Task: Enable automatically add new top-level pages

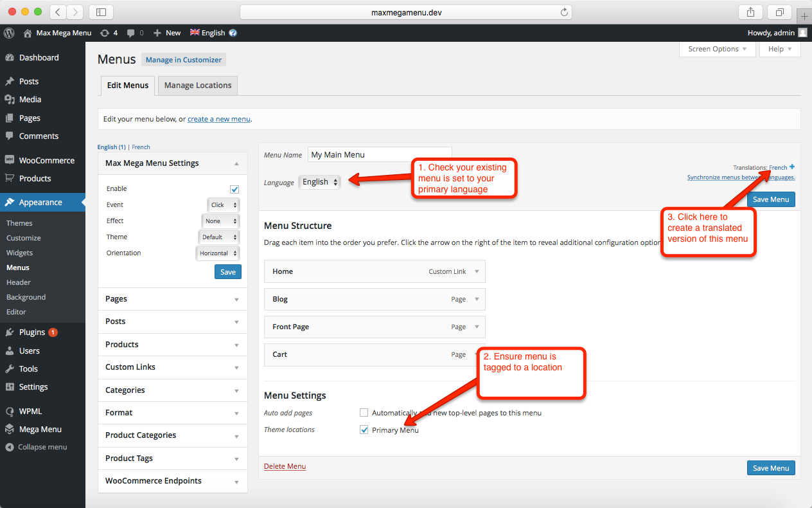Action: pyautogui.click(x=364, y=413)
